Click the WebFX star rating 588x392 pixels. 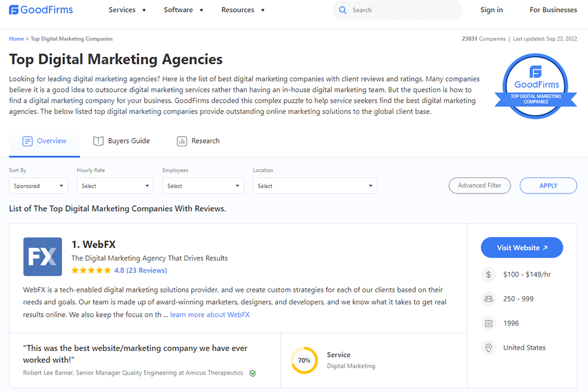pyautogui.click(x=91, y=270)
